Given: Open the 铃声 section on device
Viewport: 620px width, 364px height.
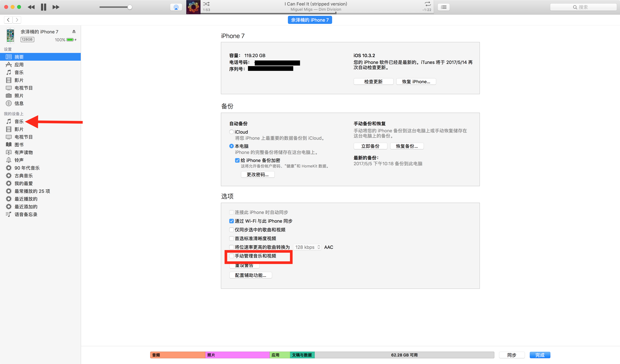Looking at the screenshot, I should point(19,160).
